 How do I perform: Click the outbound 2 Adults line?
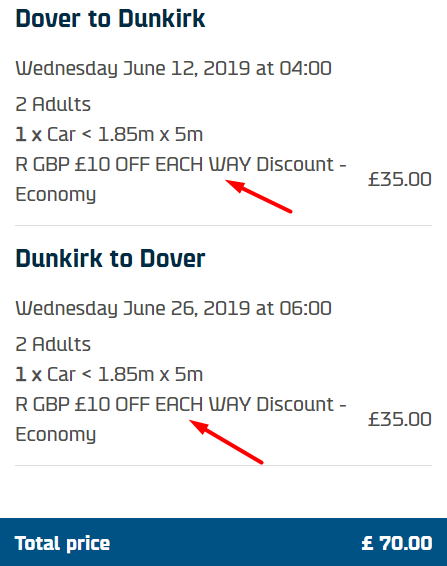pos(53,104)
